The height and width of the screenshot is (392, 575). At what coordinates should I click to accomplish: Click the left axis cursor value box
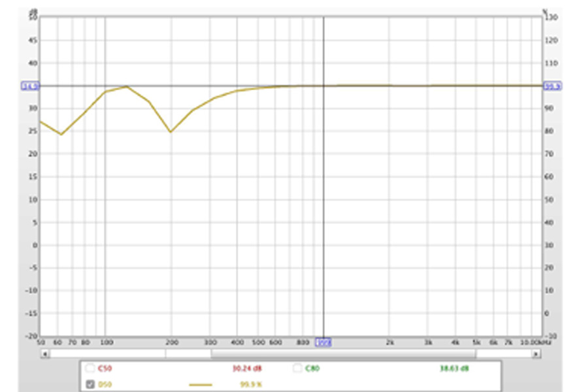pos(31,86)
